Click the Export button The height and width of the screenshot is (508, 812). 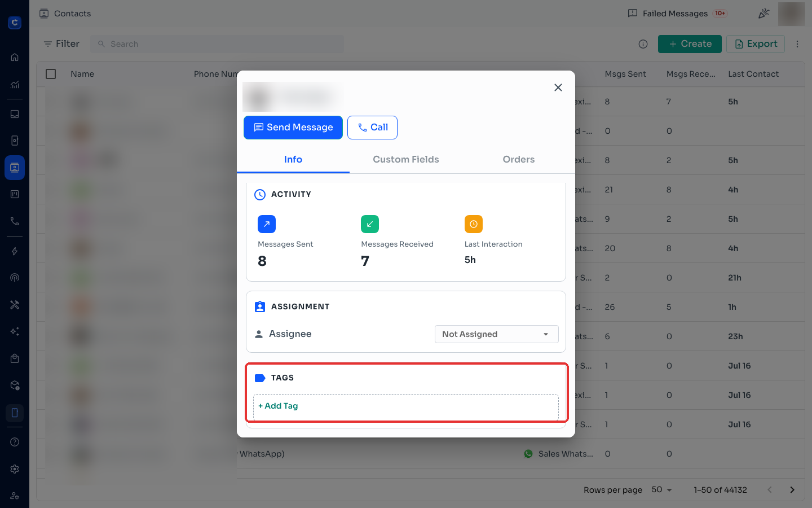(756, 44)
